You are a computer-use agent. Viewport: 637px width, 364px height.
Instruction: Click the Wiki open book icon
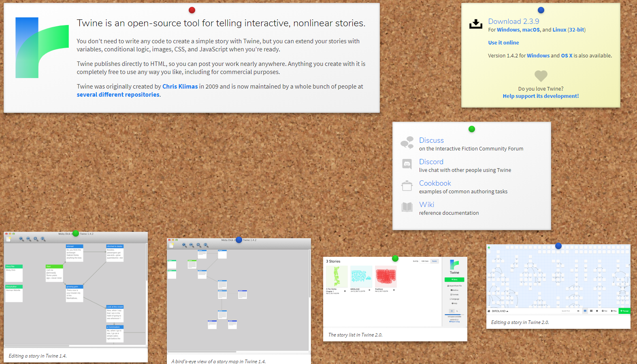pos(407,207)
